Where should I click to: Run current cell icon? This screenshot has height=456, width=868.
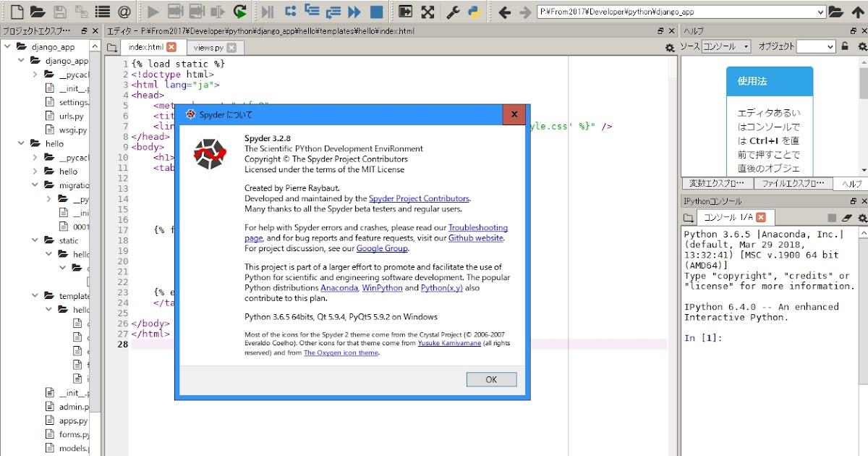tap(174, 12)
